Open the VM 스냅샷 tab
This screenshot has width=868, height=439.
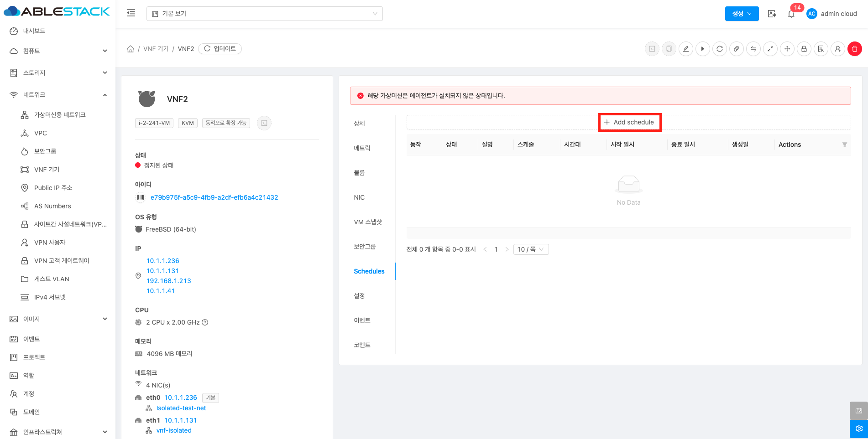(x=367, y=222)
